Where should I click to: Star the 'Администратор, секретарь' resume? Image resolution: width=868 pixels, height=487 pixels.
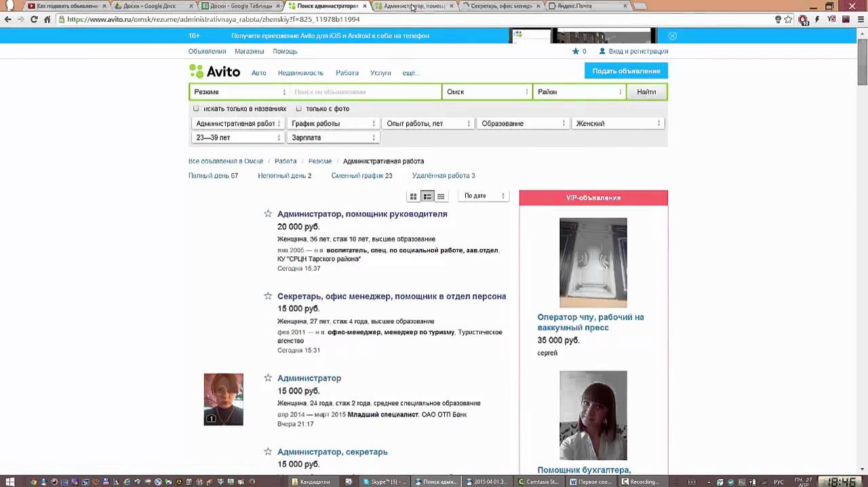point(268,452)
